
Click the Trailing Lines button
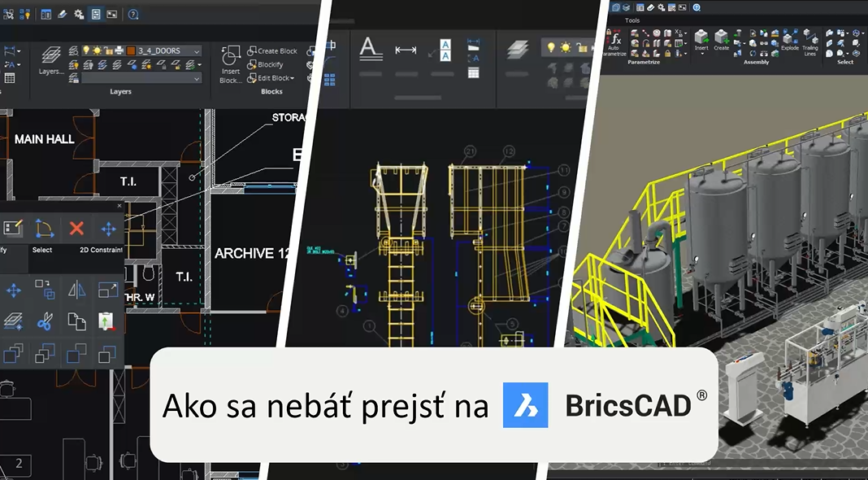pos(809,42)
